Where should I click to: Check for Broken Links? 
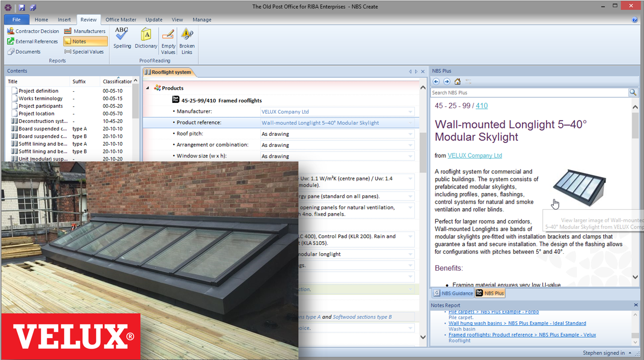tap(187, 41)
